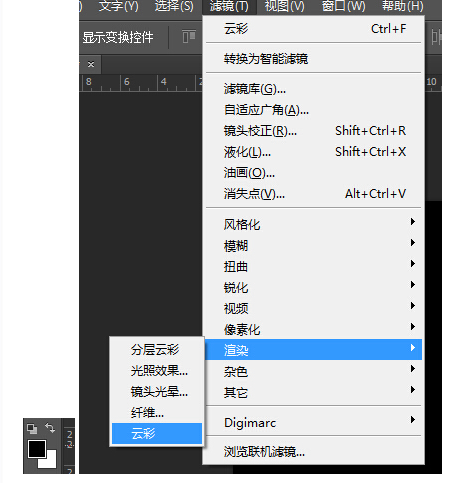Expand the 视频 submenu
Image resolution: width=468 pixels, height=483 pixels.
(x=314, y=308)
